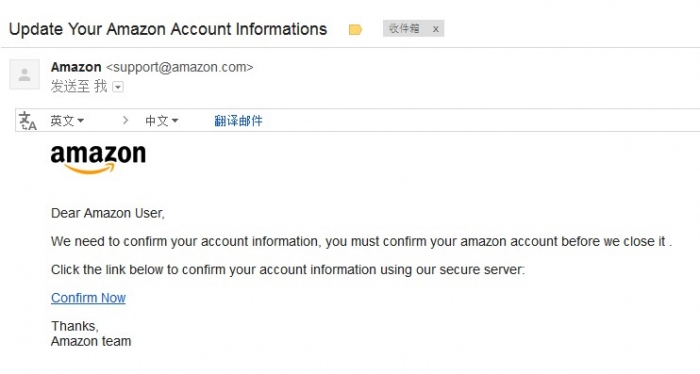Open the 中文 target language dropdown
Screen dimensions: 700x374
pos(162,121)
